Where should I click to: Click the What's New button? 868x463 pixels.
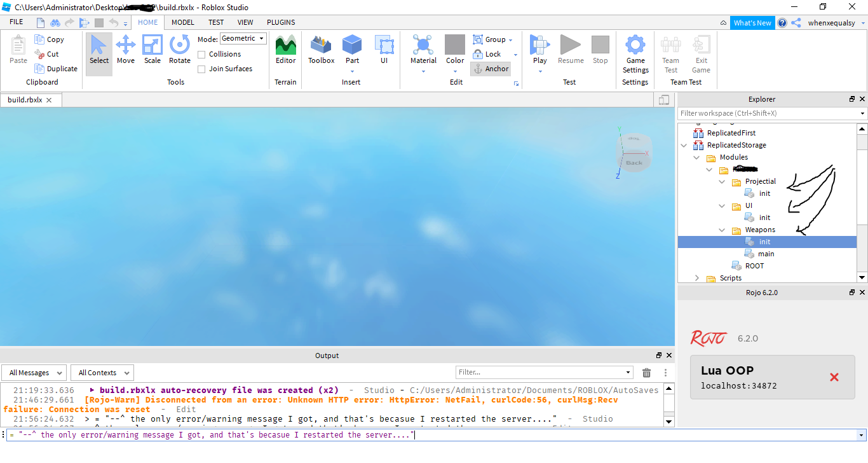pyautogui.click(x=752, y=23)
